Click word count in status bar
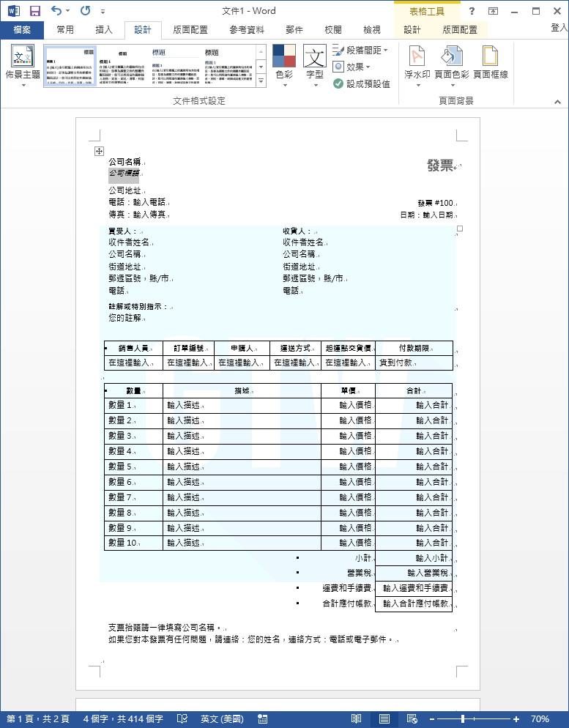Screen dimensions: 569x728 [x=123, y=718]
